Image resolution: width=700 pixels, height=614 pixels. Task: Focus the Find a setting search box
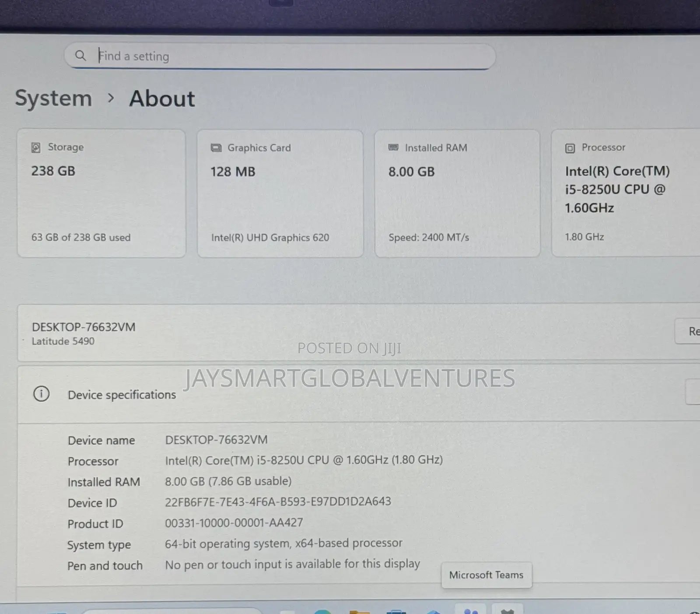coord(280,56)
